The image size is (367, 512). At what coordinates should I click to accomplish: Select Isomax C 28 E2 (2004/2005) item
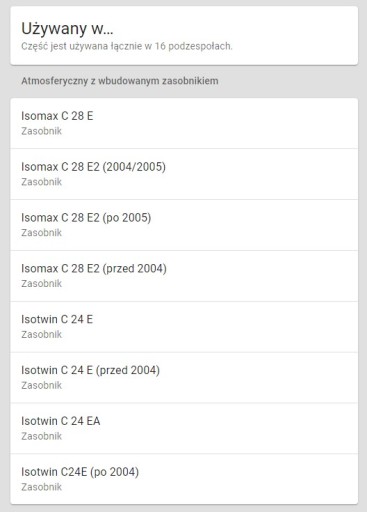[x=184, y=174]
